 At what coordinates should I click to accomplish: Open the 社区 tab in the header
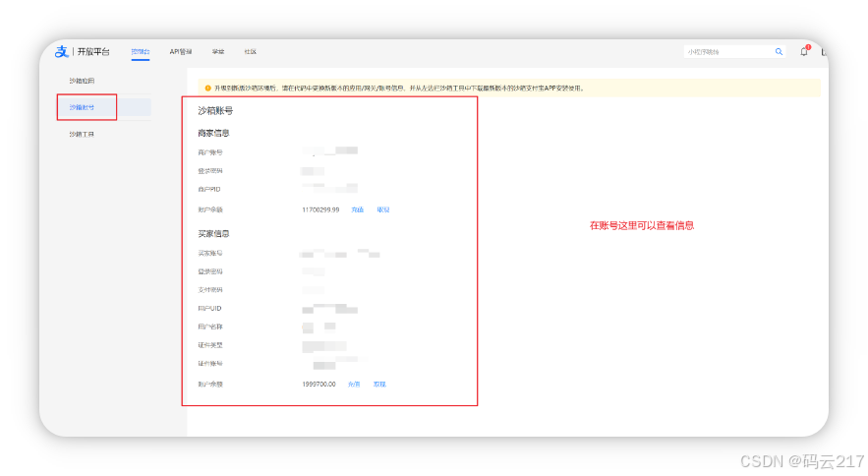pyautogui.click(x=251, y=51)
